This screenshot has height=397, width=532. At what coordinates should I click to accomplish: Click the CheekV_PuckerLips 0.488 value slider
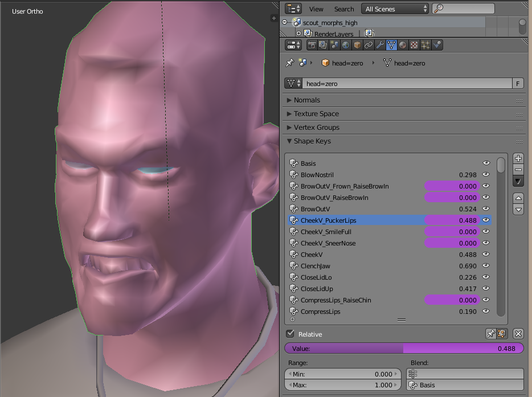[x=452, y=220]
